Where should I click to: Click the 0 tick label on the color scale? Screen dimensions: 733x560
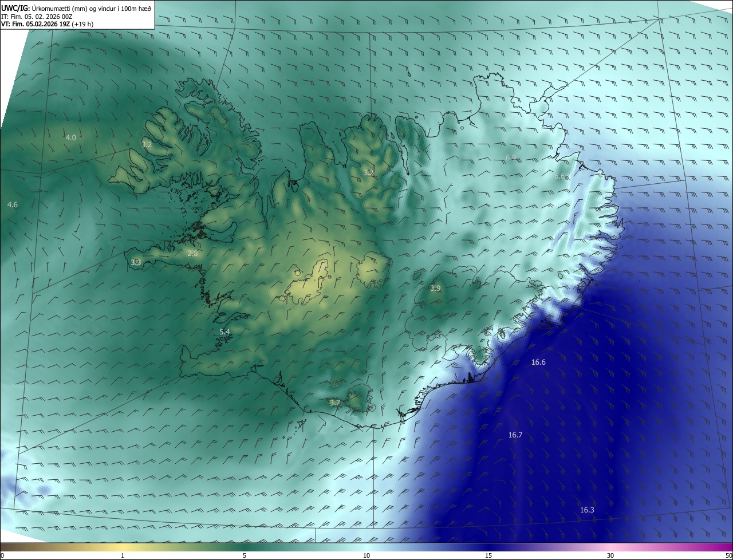pyautogui.click(x=2, y=555)
